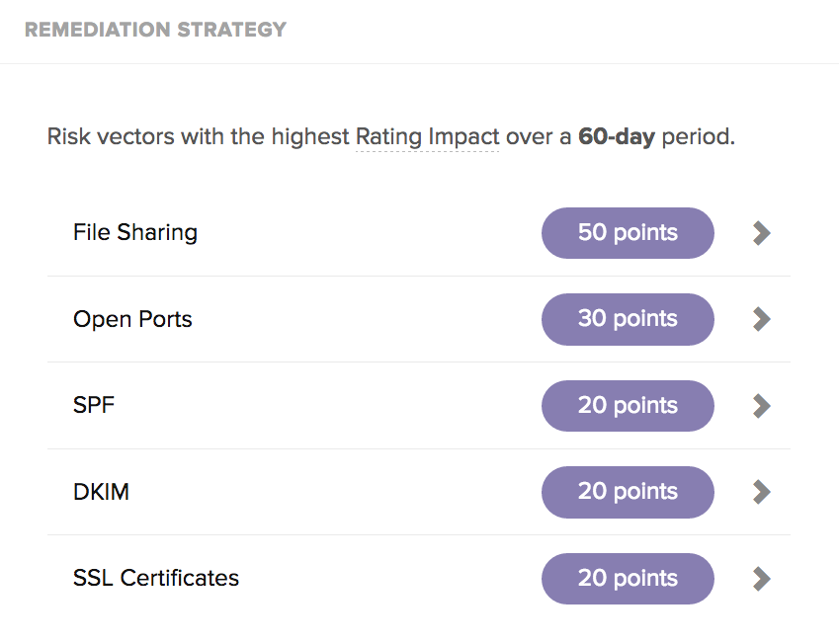Click the 50 points badge for File Sharing
839x644 pixels.
[628, 233]
